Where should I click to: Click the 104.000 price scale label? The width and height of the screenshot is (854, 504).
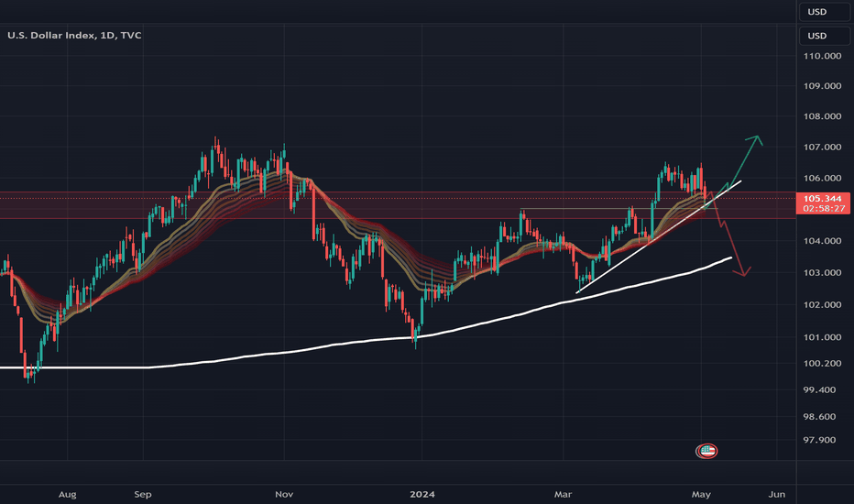(x=823, y=241)
